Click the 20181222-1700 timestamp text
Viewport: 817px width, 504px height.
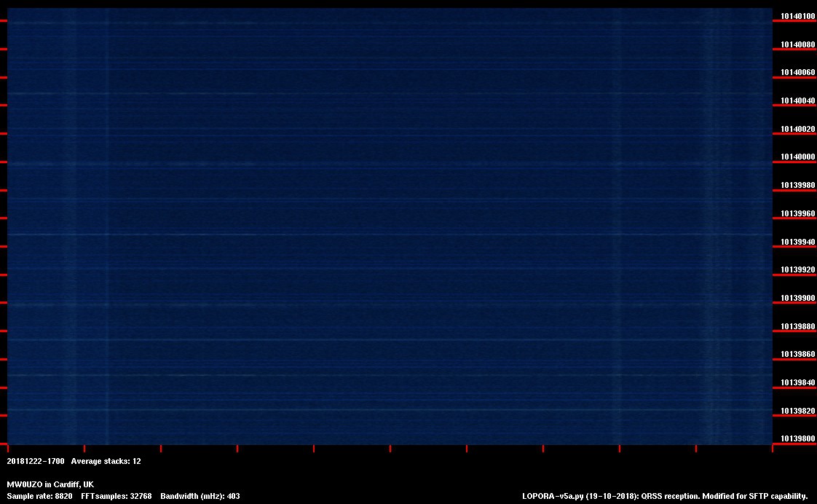(x=36, y=461)
